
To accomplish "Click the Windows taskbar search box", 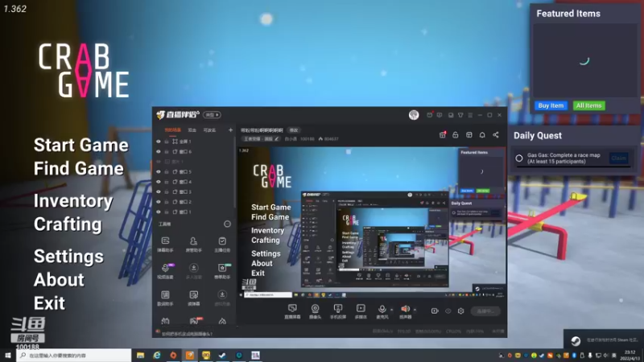I will [x=74, y=355].
